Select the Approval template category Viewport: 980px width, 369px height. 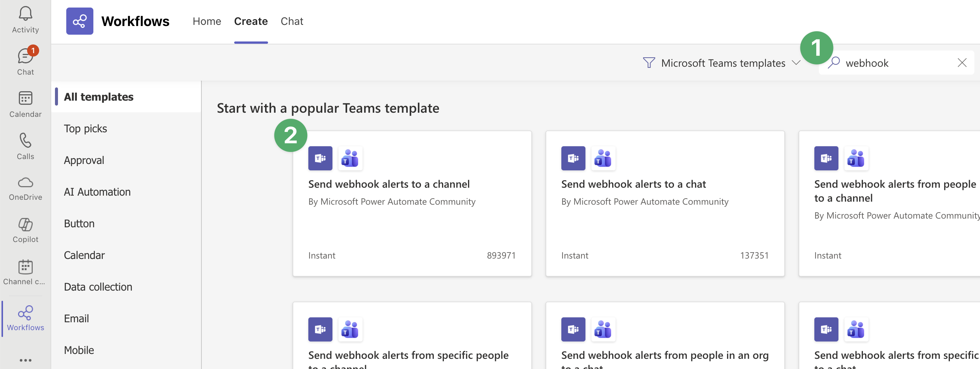pos(84,160)
